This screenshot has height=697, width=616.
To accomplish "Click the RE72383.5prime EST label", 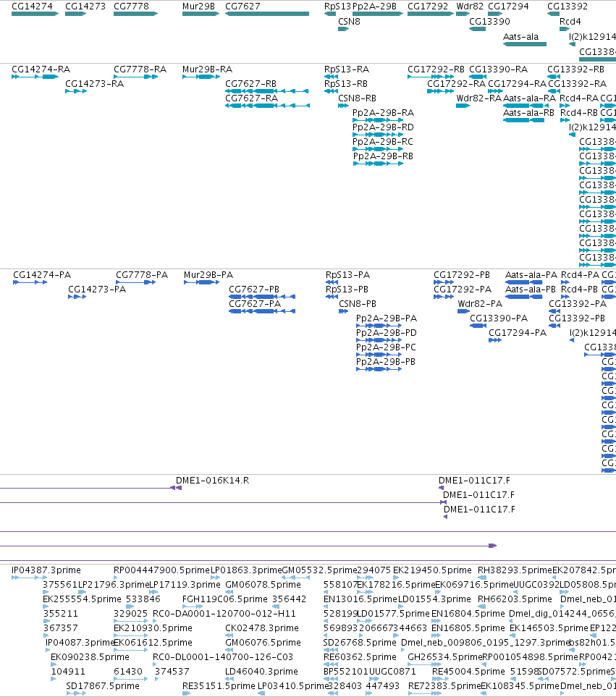I will 444,686.
